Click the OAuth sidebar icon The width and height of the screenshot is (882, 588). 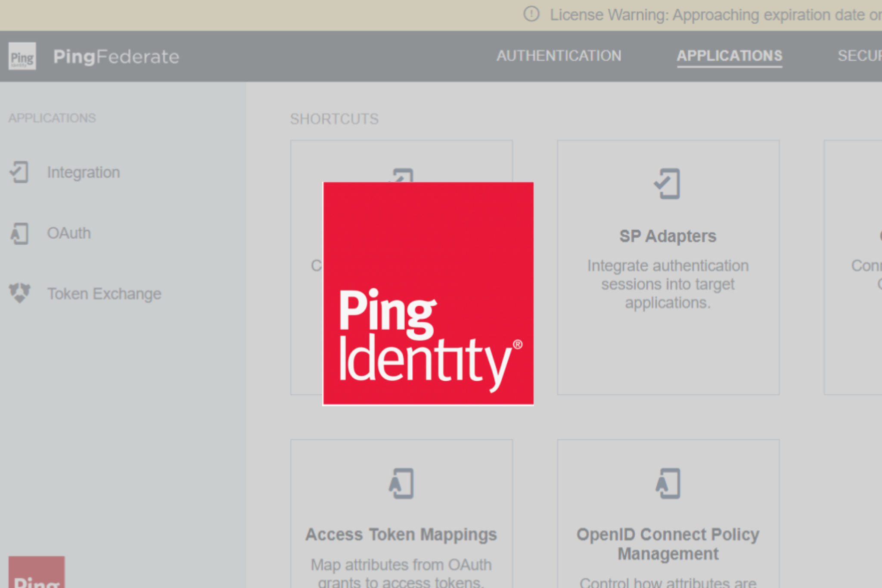coord(19,233)
